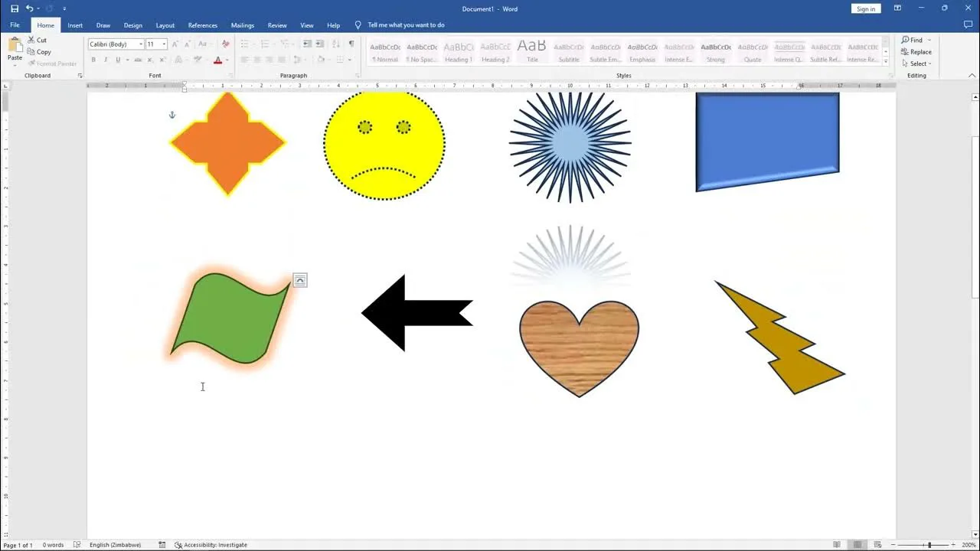Open the Font Size dropdown
The height and width of the screenshot is (551, 980).
tap(162, 44)
